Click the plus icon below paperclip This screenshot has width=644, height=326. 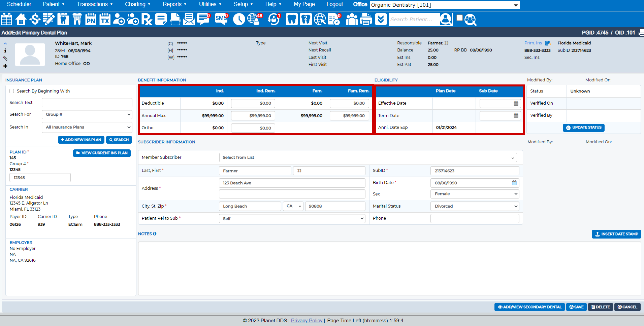point(5,66)
